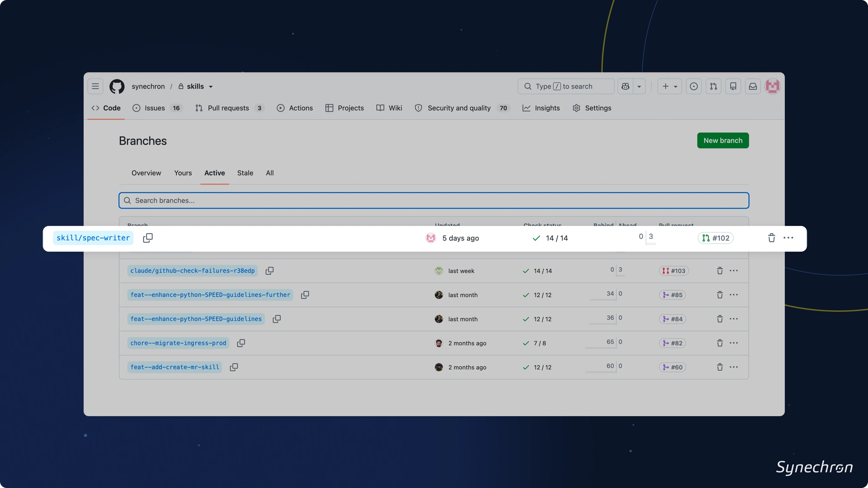
Task: Open the hamburger navigation menu
Action: (x=95, y=86)
